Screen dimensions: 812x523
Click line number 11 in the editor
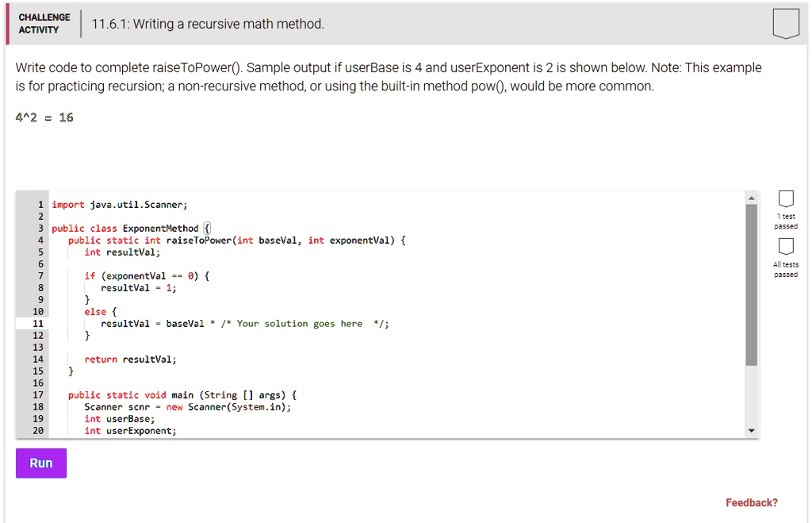pyautogui.click(x=36, y=323)
